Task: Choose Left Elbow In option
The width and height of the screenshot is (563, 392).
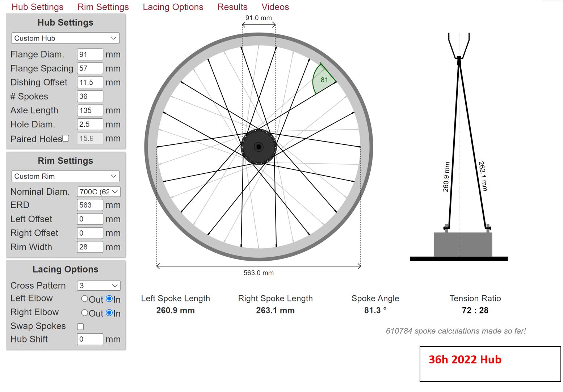Action: (x=109, y=299)
